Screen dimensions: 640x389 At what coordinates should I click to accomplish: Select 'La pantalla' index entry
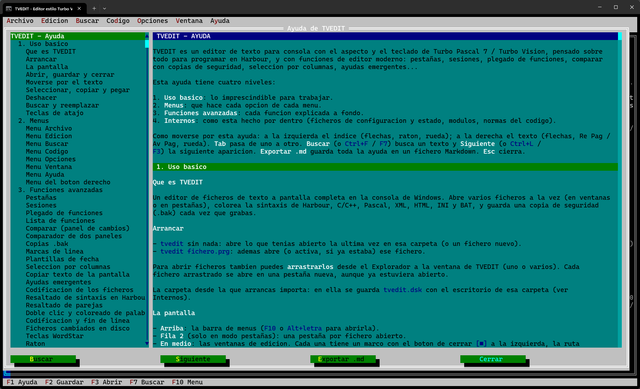[47, 67]
